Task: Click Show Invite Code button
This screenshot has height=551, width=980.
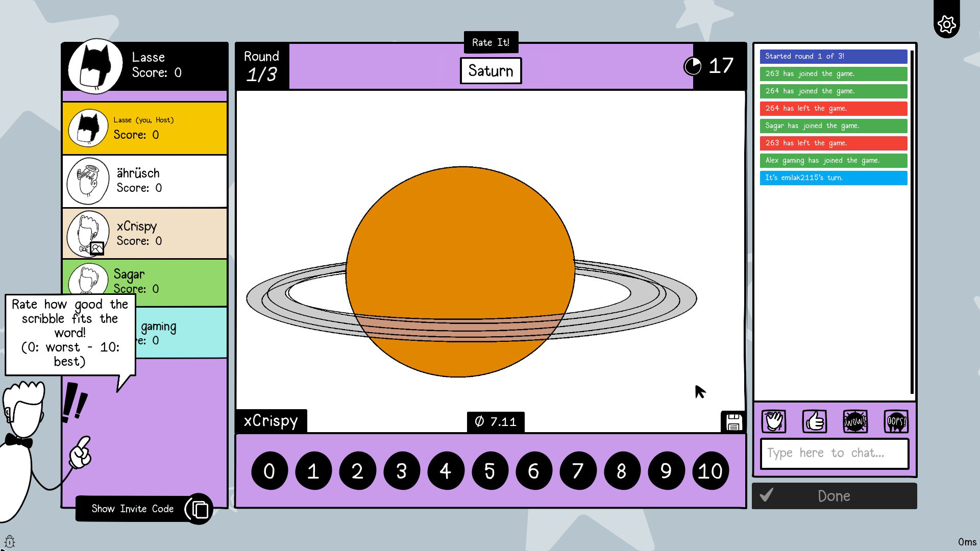Action: [132, 509]
